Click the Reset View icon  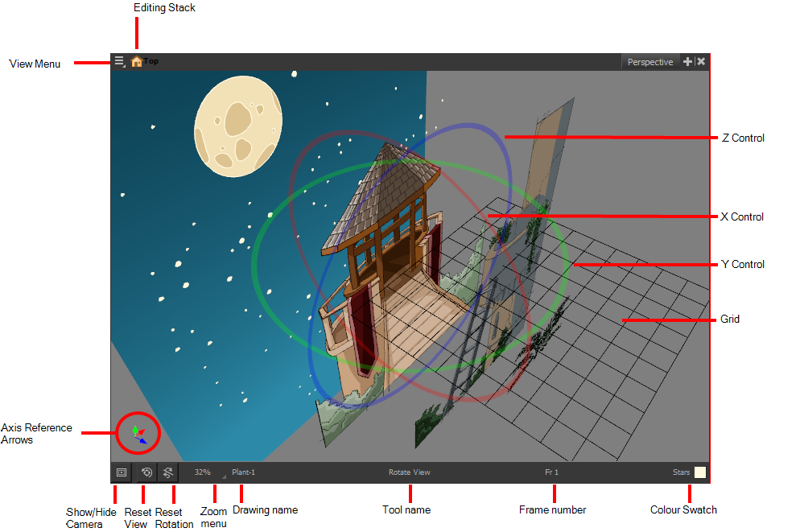pos(145,472)
